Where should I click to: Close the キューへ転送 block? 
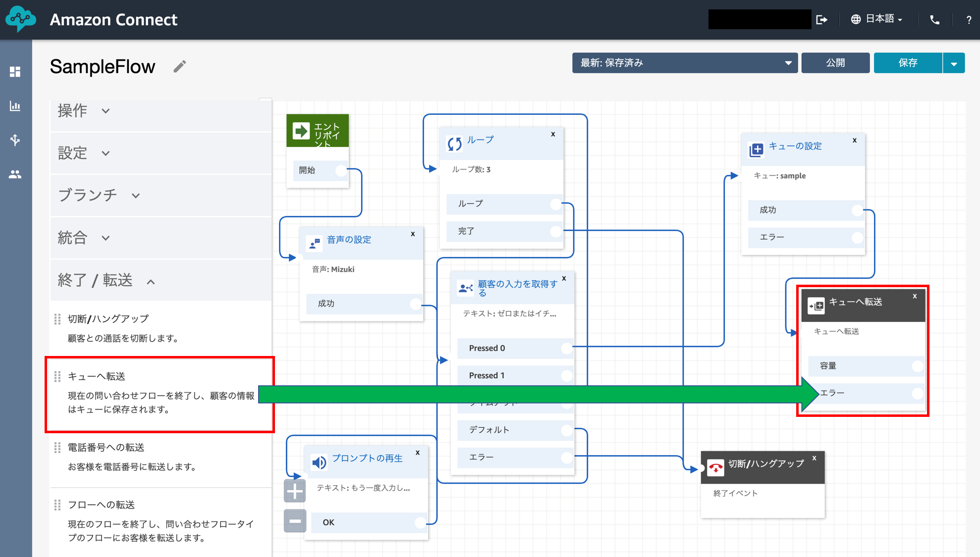point(915,296)
